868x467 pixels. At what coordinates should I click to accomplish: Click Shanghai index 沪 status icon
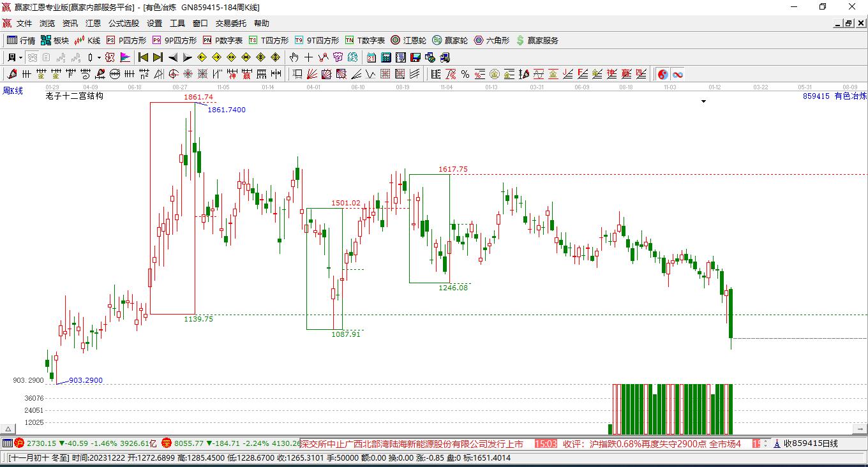click(x=19, y=443)
